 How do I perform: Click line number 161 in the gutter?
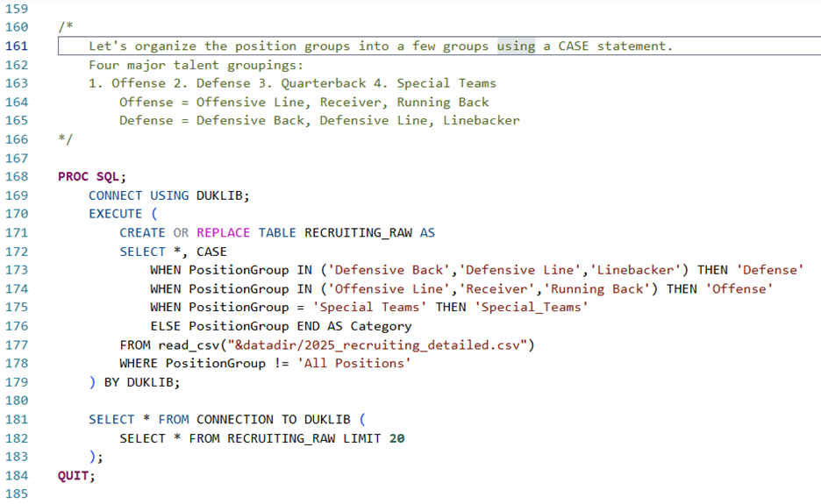pos(17,46)
